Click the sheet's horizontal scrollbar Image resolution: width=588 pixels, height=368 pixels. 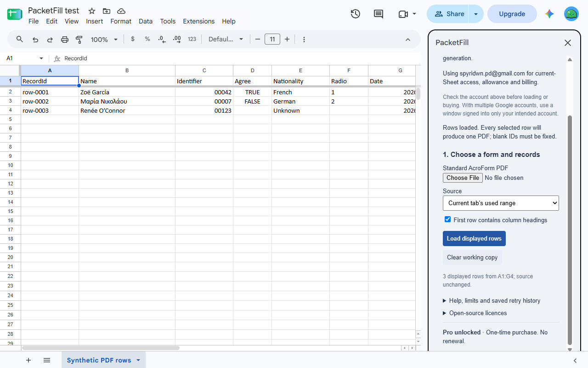pos(101,348)
